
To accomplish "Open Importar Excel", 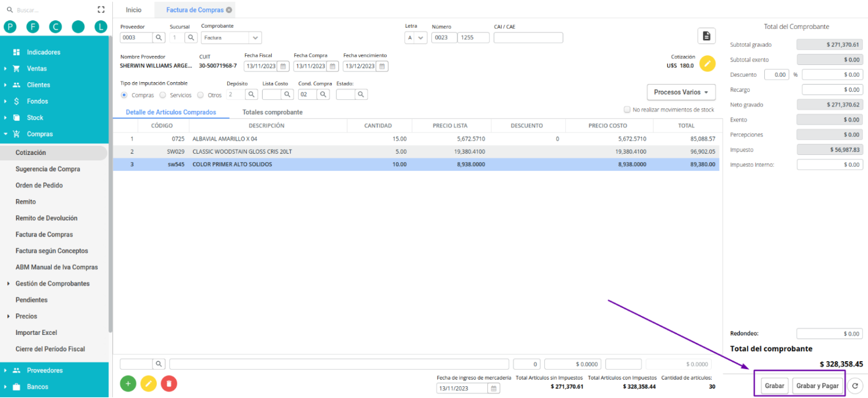I will (x=53, y=333).
